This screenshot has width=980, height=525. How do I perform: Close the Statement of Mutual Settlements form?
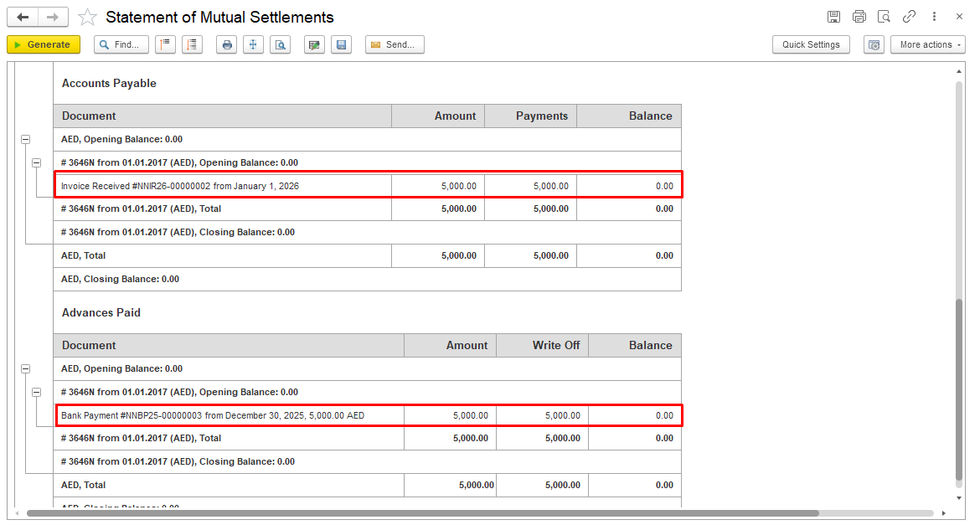click(959, 17)
